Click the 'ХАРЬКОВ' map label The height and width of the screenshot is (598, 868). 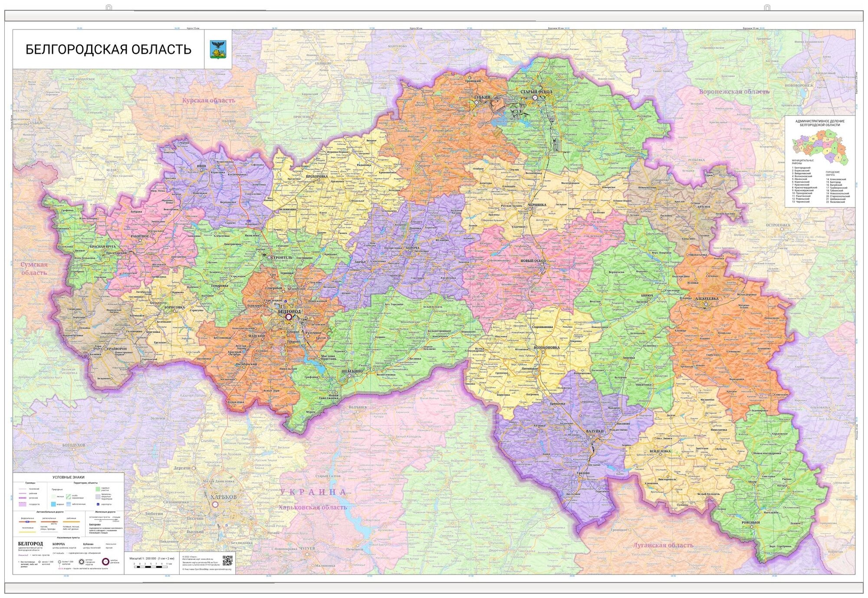tap(223, 497)
